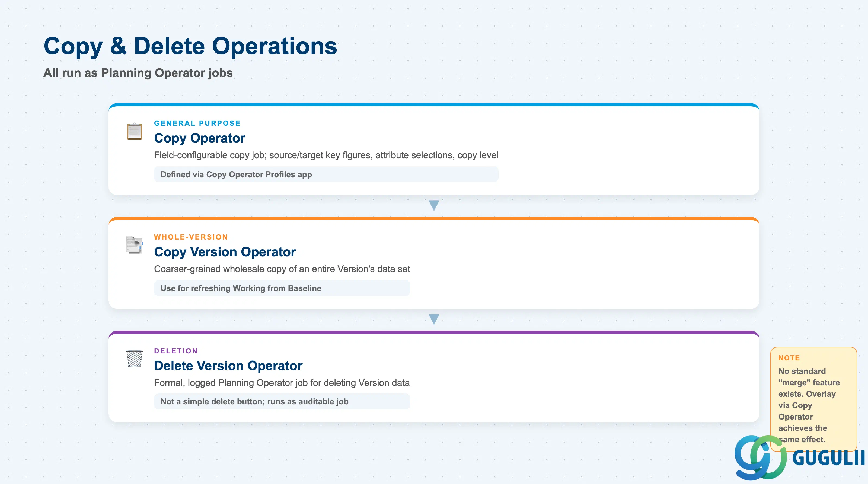The width and height of the screenshot is (868, 484).
Task: Click the documents icon beside Copy Version Operator
Action: (135, 245)
